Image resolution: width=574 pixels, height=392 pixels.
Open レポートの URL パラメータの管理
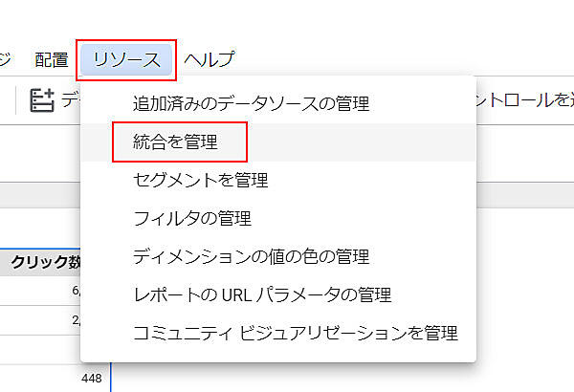click(278, 295)
